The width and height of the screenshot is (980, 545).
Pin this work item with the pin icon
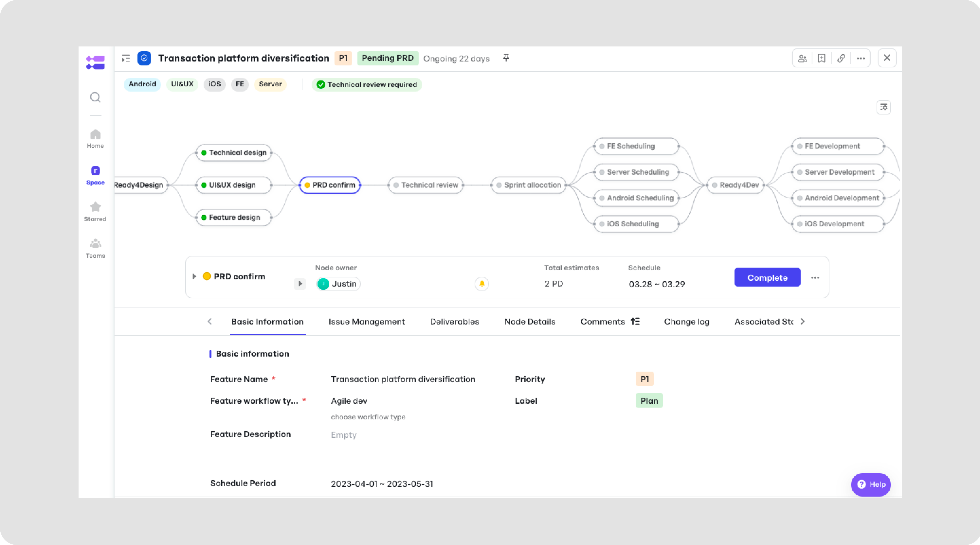[x=506, y=58]
